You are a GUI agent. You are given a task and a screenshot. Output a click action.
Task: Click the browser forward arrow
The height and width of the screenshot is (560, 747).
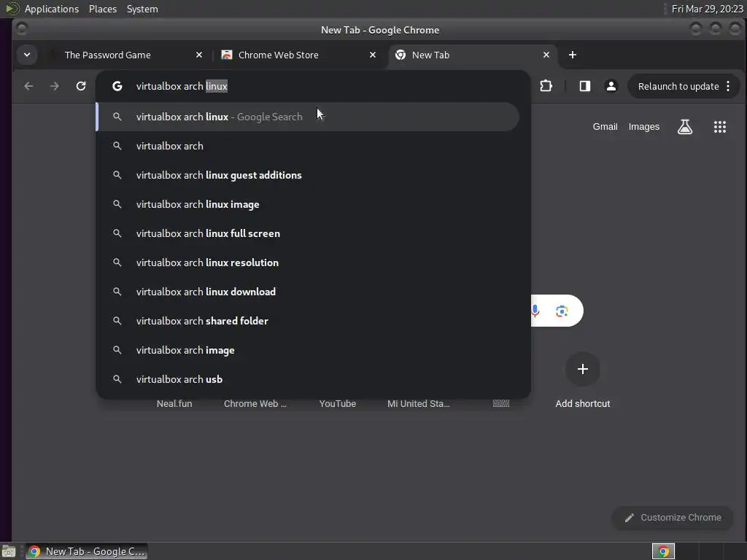[x=55, y=86]
